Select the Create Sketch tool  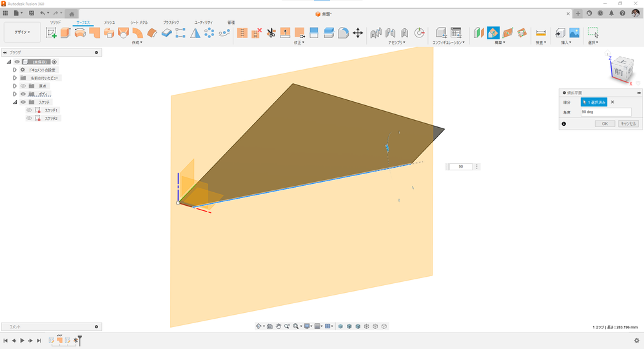pyautogui.click(x=51, y=33)
